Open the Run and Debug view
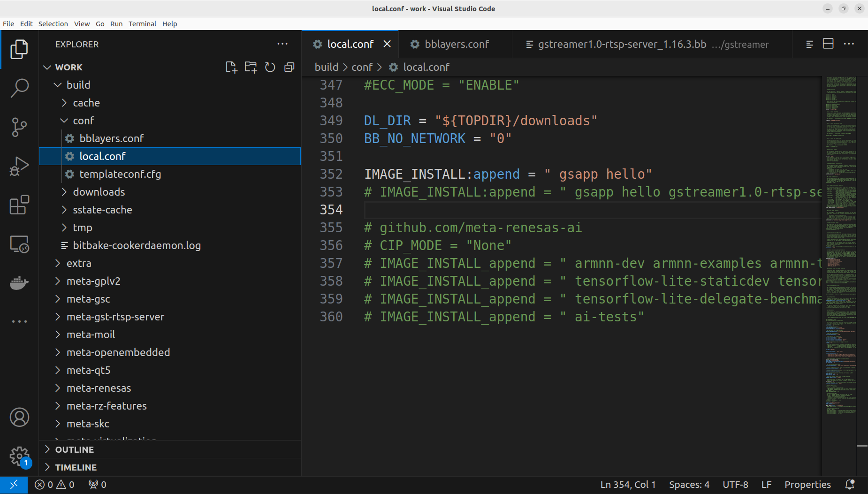This screenshot has height=494, width=868. click(19, 166)
